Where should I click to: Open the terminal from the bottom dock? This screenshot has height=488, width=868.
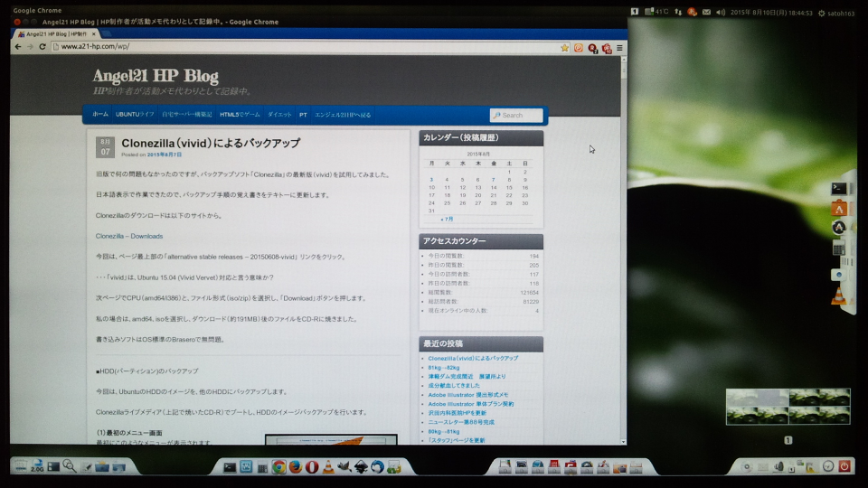(x=230, y=467)
